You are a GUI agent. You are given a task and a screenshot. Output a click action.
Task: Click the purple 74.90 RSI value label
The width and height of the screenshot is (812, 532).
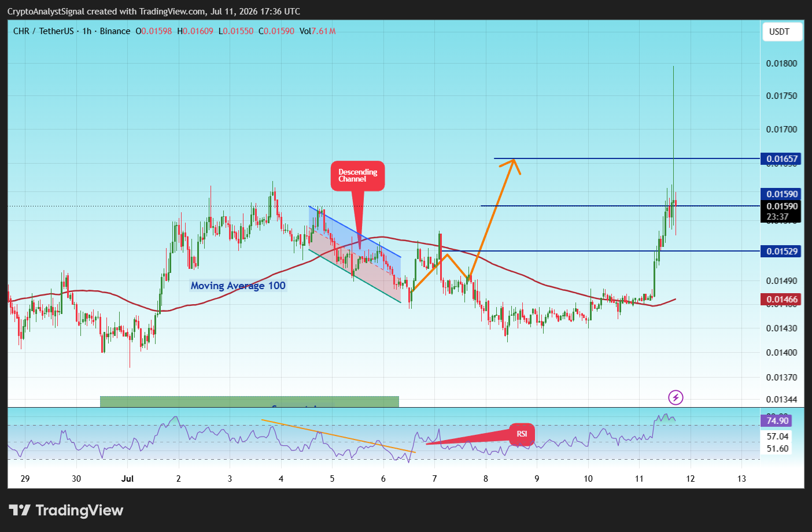(777, 421)
